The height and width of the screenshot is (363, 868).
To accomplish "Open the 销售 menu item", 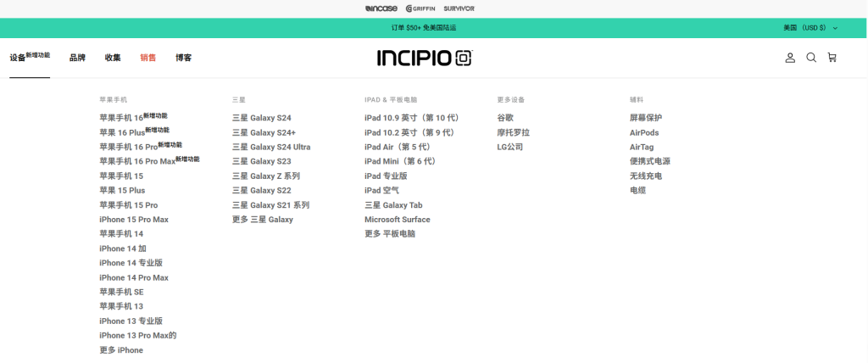I will (147, 58).
